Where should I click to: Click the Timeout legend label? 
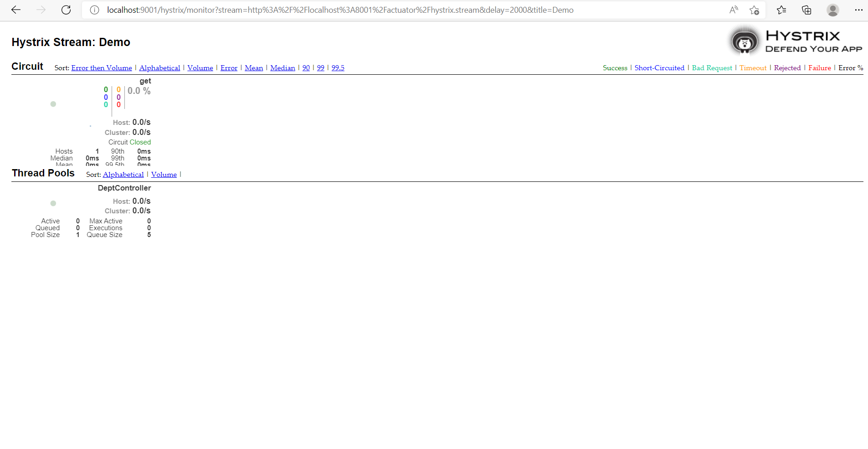[753, 68]
